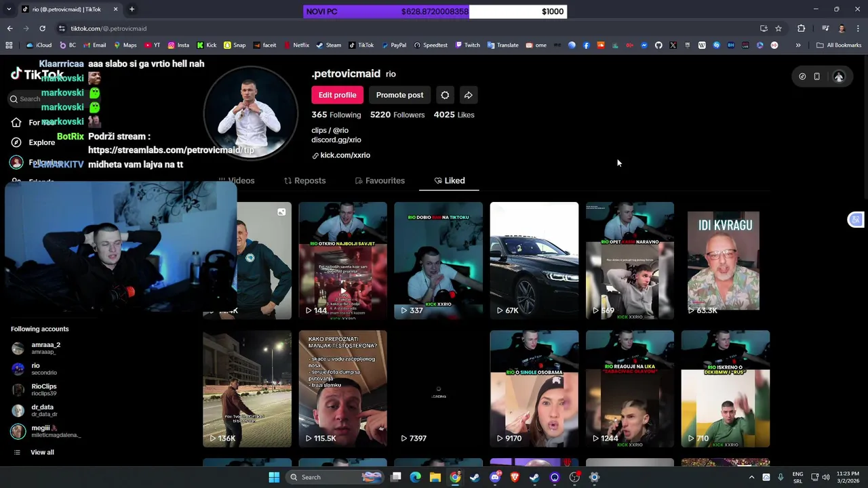868x488 pixels.
Task: Open the IDI KVRAGU video thumbnail
Action: [724, 260]
